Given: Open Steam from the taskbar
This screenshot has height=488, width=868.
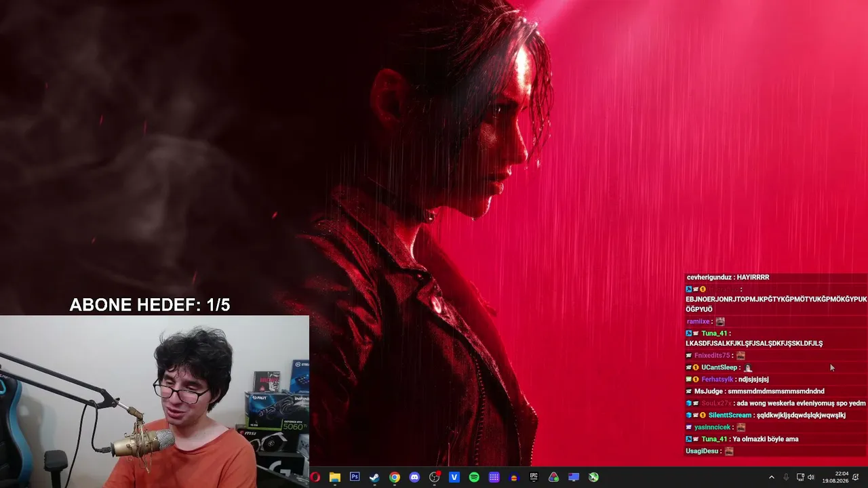Looking at the screenshot, I should pyautogui.click(x=374, y=477).
